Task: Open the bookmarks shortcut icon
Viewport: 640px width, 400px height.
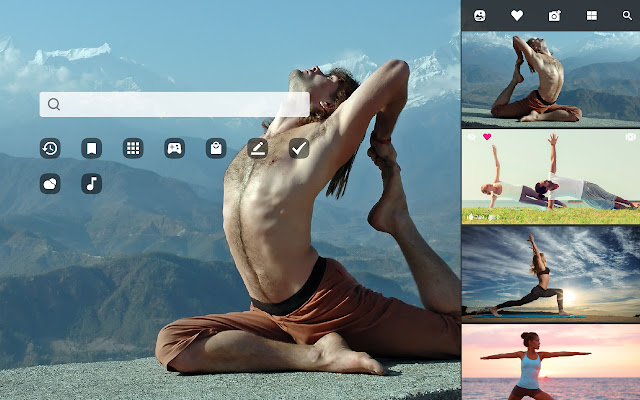Action: click(91, 149)
